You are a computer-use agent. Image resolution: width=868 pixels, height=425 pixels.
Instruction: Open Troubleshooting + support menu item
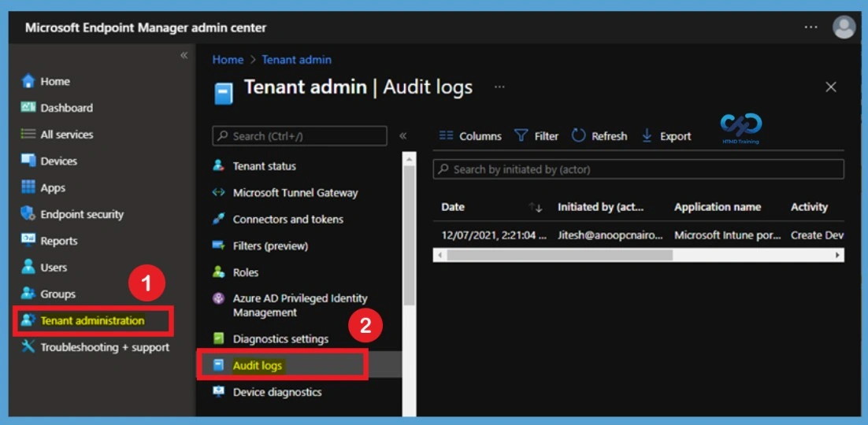pyautogui.click(x=105, y=348)
